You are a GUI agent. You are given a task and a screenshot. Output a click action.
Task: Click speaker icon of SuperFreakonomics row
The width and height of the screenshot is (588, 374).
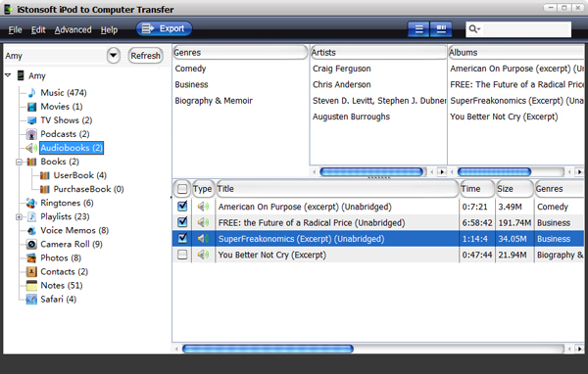(203, 239)
